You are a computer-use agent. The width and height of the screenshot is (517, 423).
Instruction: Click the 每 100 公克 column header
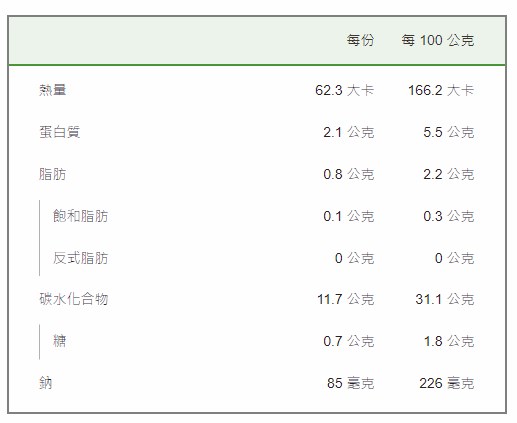pyautogui.click(x=437, y=40)
